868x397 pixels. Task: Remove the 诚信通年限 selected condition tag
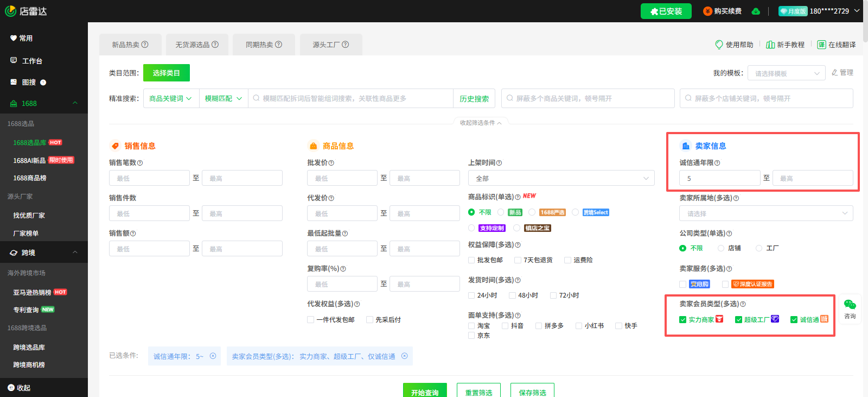(213, 356)
